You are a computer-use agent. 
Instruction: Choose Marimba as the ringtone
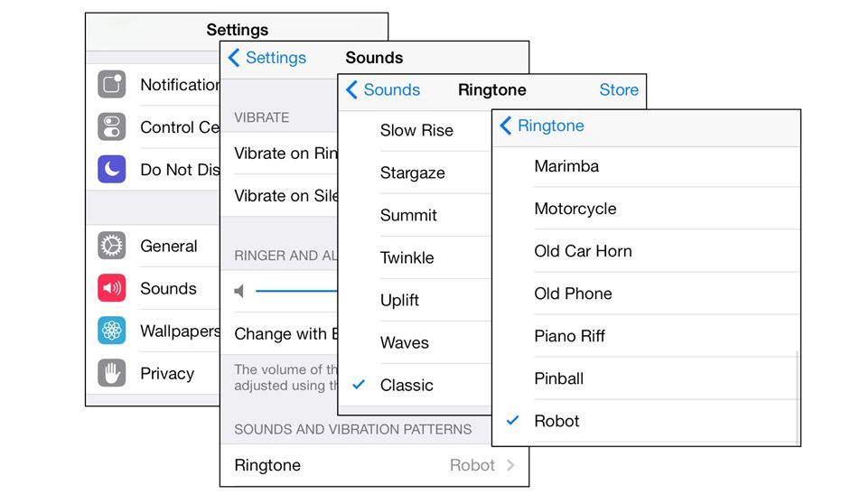point(646,166)
